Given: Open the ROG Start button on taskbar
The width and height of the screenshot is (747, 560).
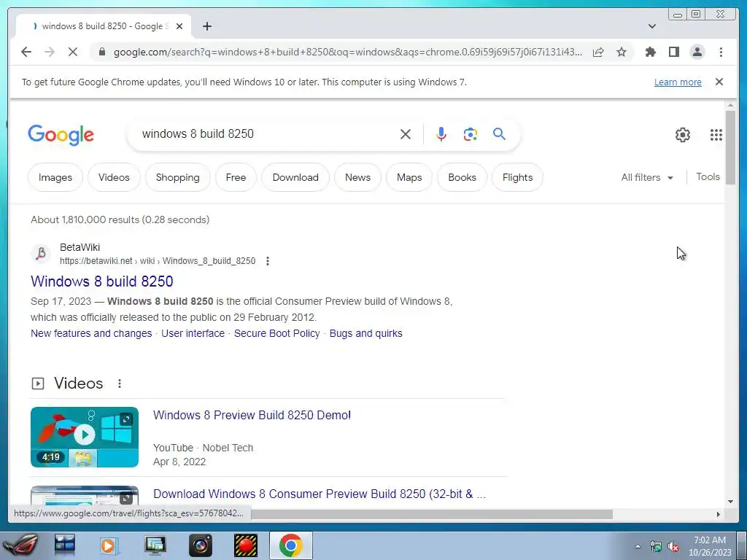Looking at the screenshot, I should (20, 545).
